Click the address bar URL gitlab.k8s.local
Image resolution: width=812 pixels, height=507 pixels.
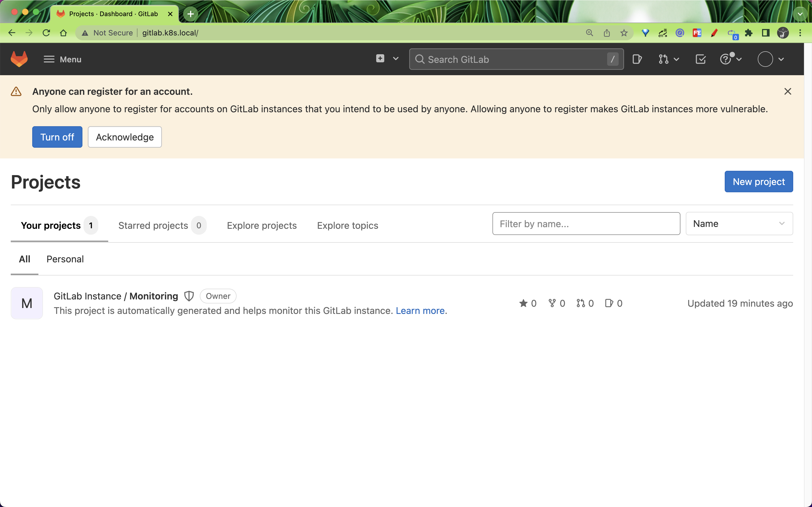click(170, 33)
